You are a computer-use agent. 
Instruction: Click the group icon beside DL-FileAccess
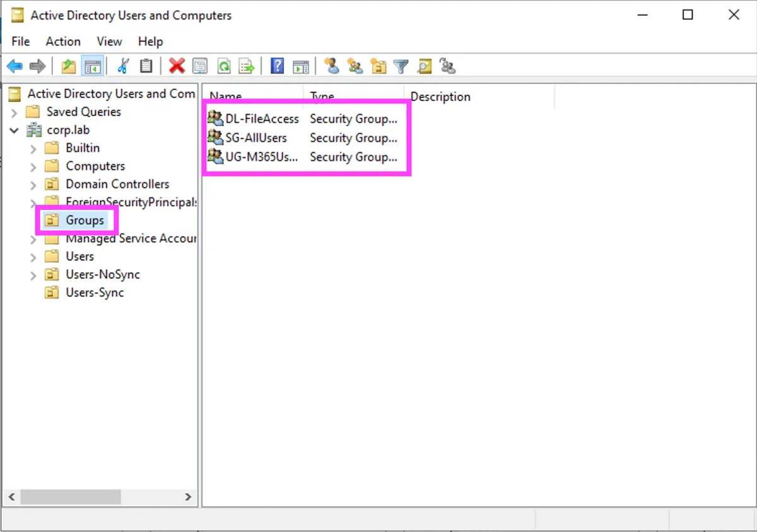(x=216, y=118)
